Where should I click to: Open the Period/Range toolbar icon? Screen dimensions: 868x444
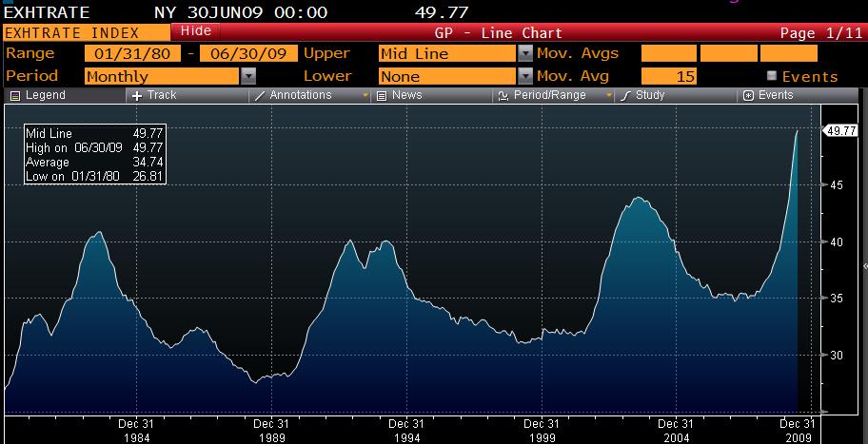tap(503, 96)
